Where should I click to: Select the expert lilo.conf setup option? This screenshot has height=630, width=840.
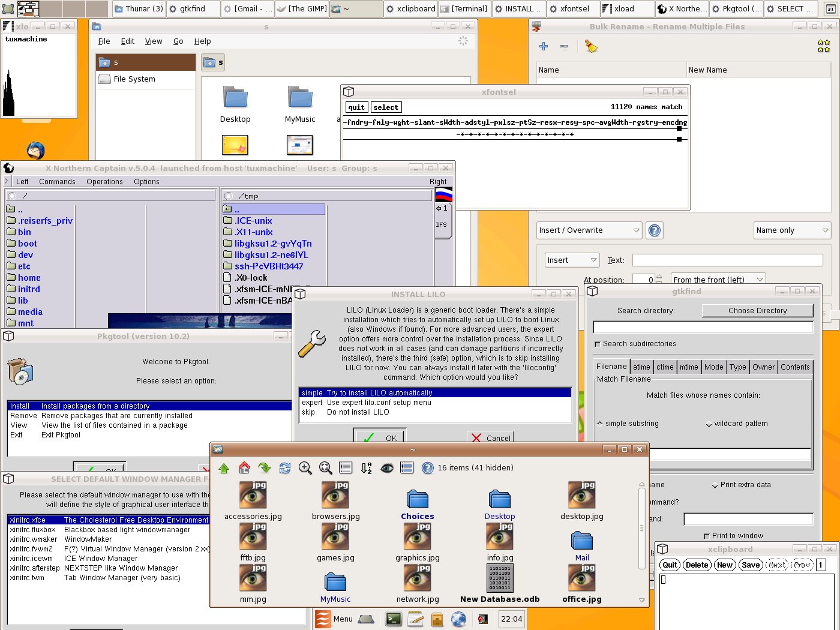point(434,403)
